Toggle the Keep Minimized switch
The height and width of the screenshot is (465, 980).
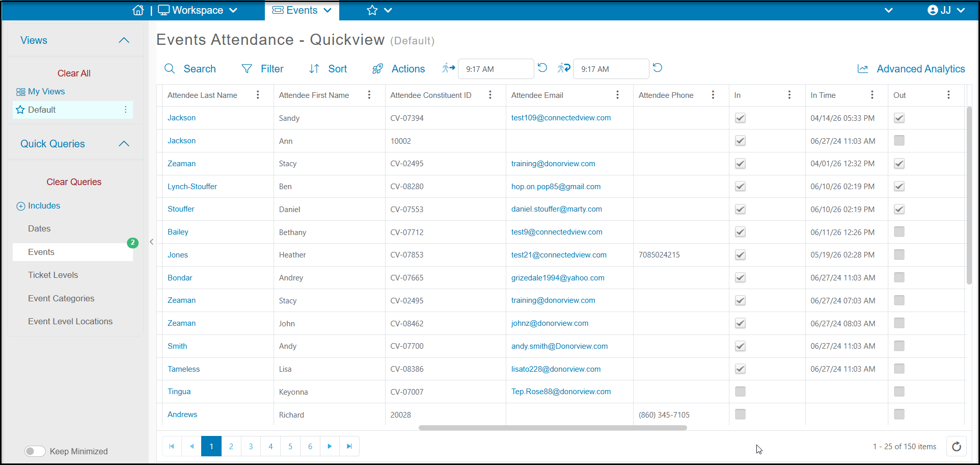(35, 451)
